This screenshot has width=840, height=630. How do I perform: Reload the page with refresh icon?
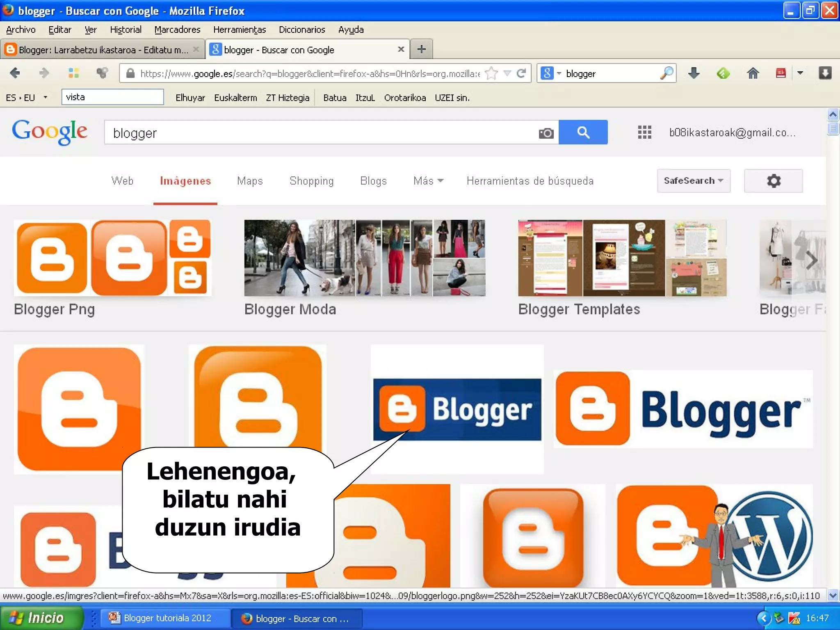521,73
